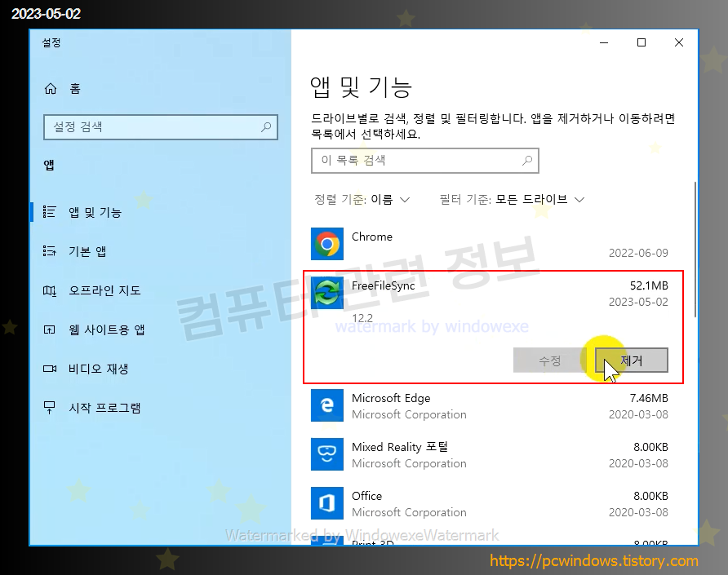Click the Mixed Reality 포털 icon
This screenshot has height=575, width=728.
coord(326,454)
